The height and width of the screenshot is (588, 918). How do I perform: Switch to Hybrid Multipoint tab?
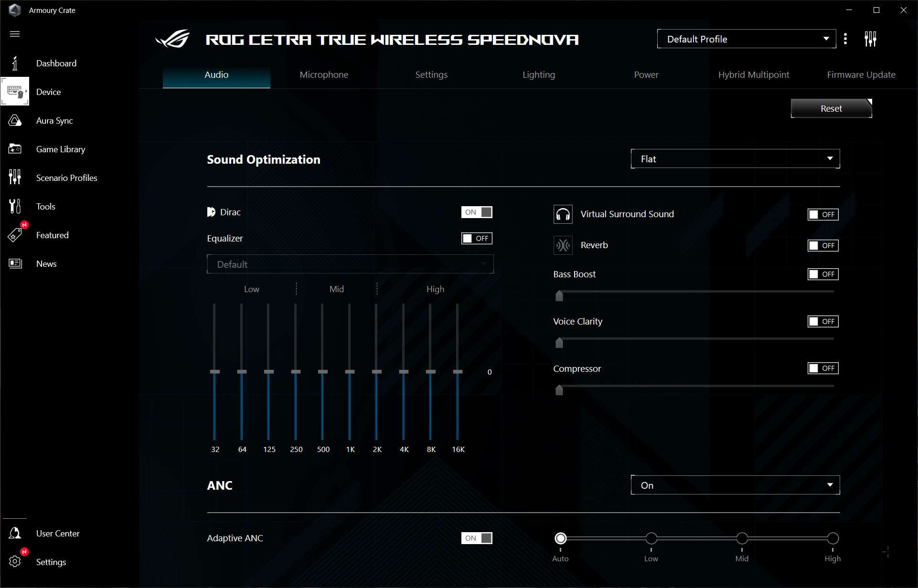coord(754,74)
